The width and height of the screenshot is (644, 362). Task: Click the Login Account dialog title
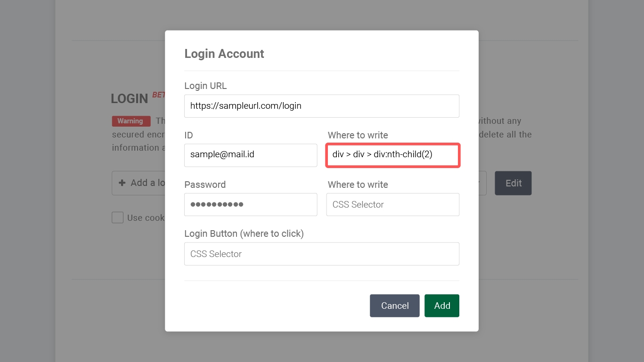tap(224, 54)
